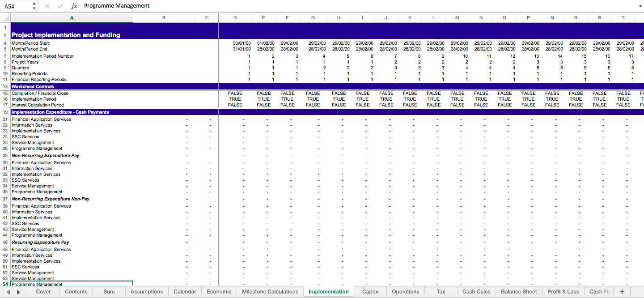Select column T header
The width and height of the screenshot is (644, 298).
(623, 18)
